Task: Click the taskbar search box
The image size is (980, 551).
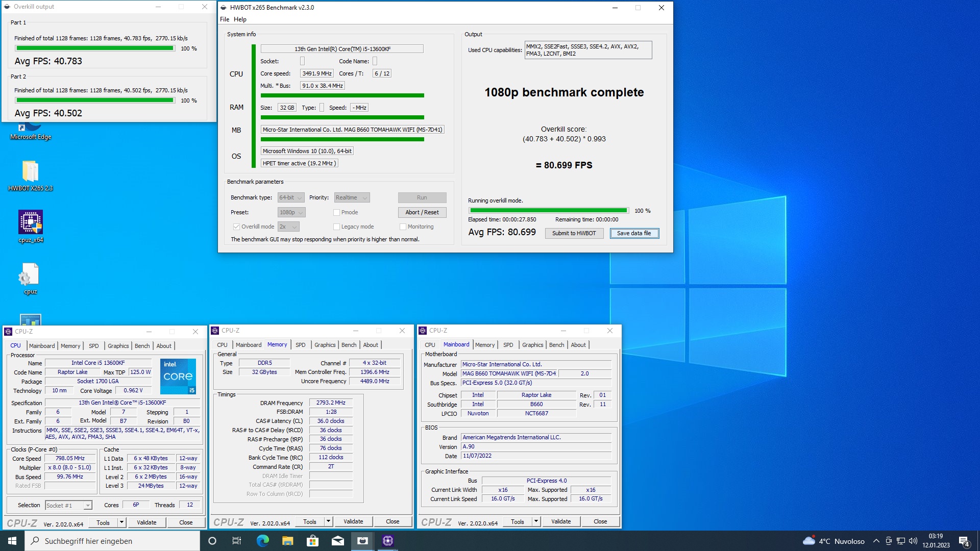Action: click(112, 541)
